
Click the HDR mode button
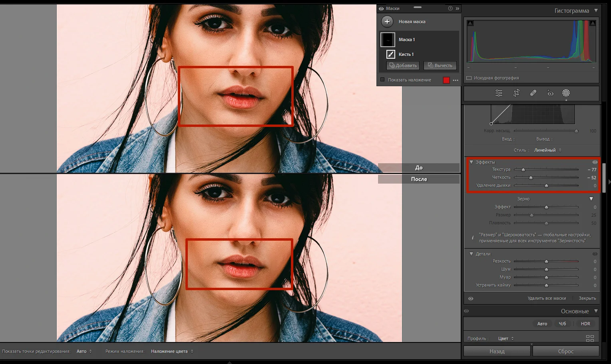(x=585, y=324)
